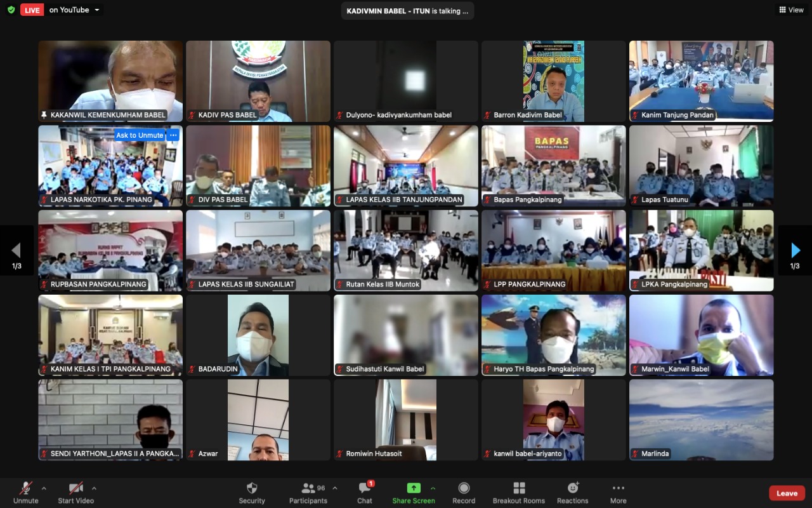Start sharing screen with green icon
812x508 pixels.
pyautogui.click(x=413, y=492)
